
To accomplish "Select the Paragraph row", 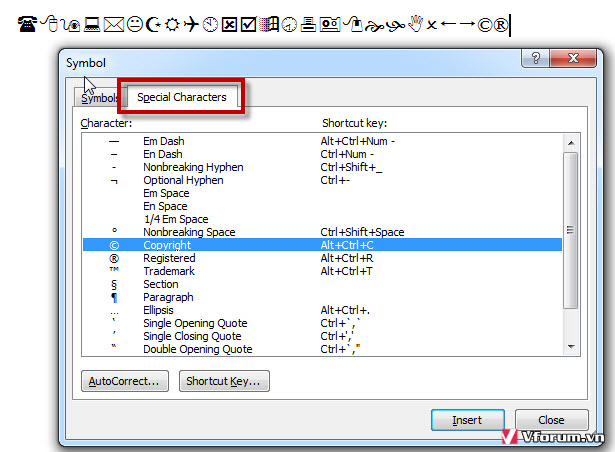I will click(x=322, y=297).
